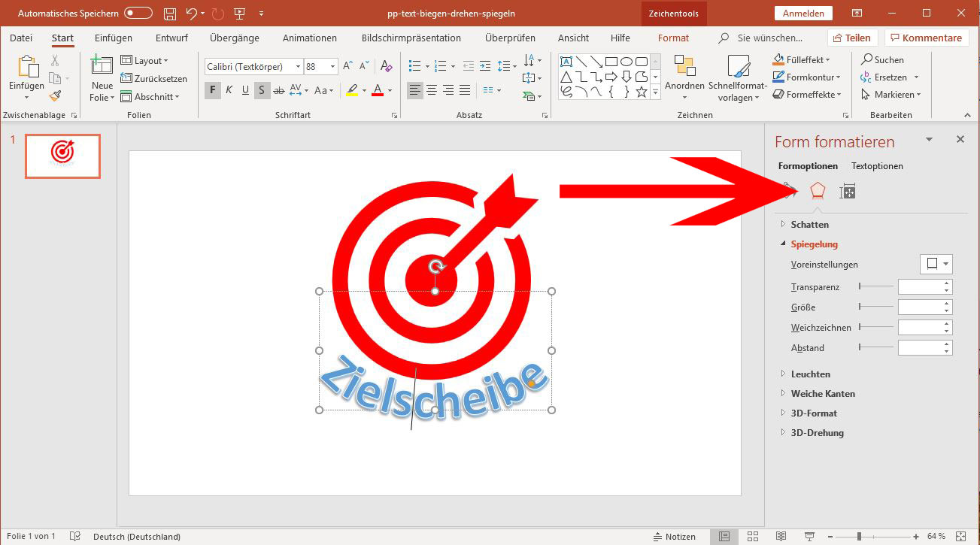This screenshot has width=980, height=545.
Task: Apply underline to the text
Action: click(x=245, y=89)
